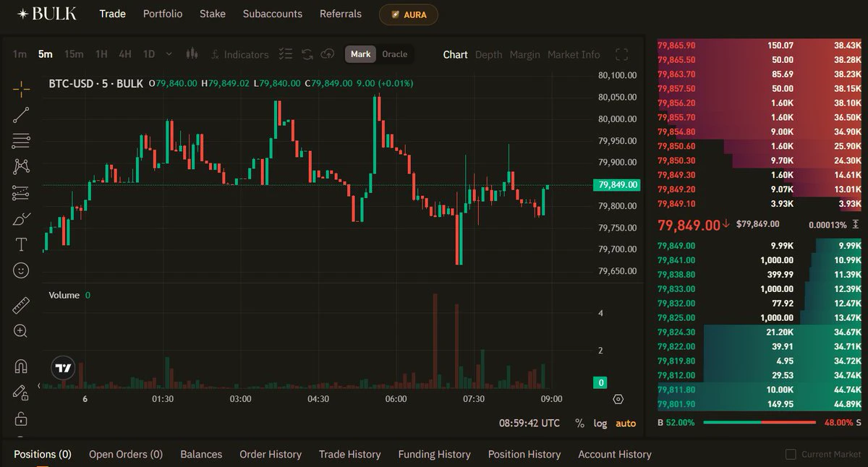Switch to the Margin view

[524, 54]
